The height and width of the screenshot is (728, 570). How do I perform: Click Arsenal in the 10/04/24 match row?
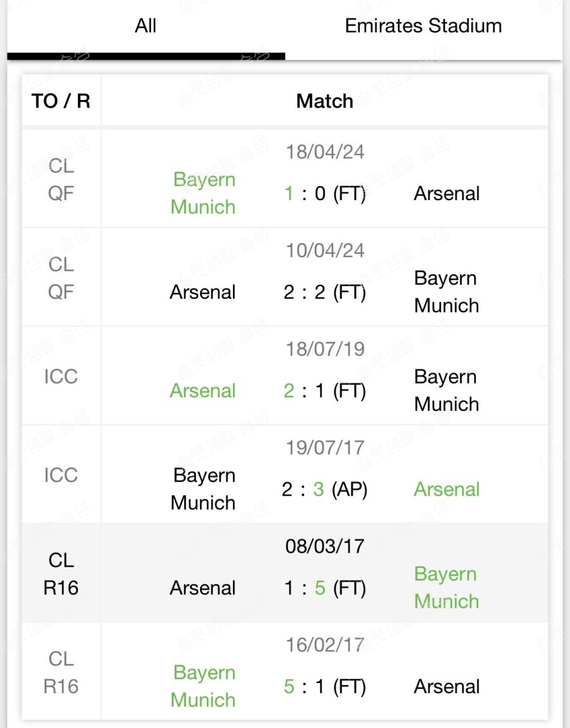point(203,292)
